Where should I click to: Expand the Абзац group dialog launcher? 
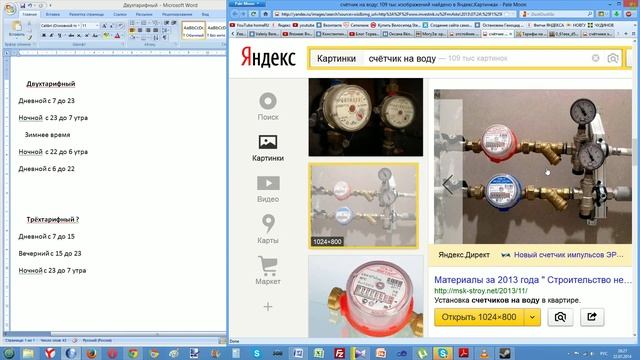(177, 44)
